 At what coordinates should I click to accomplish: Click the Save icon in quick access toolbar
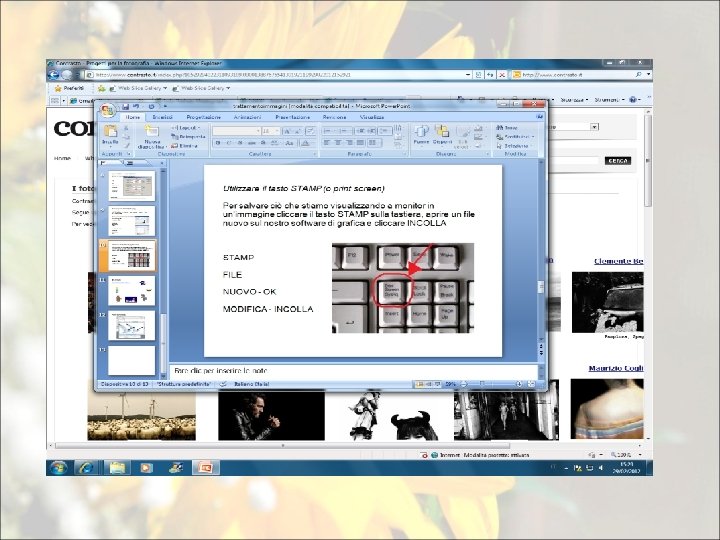[125, 107]
